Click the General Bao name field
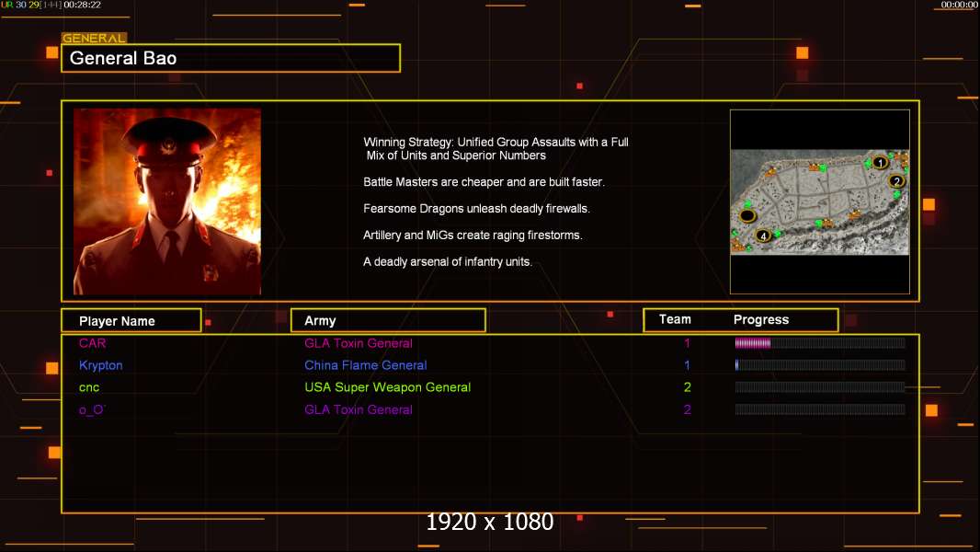Screen dimensions: 980x552 [231, 58]
